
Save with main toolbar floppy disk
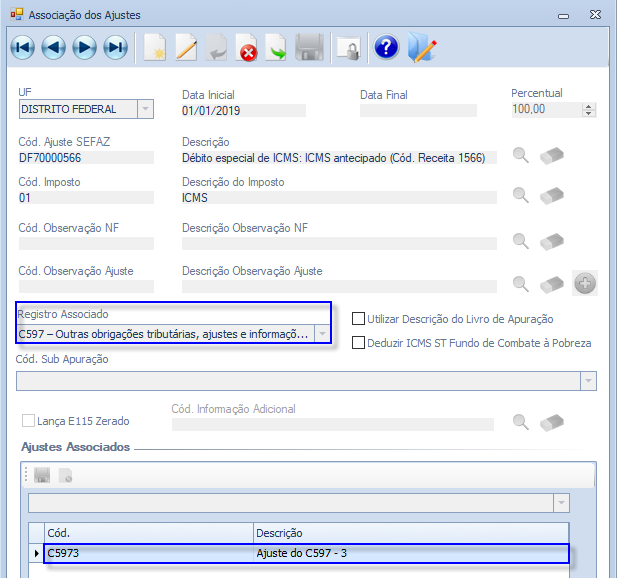[x=309, y=48]
